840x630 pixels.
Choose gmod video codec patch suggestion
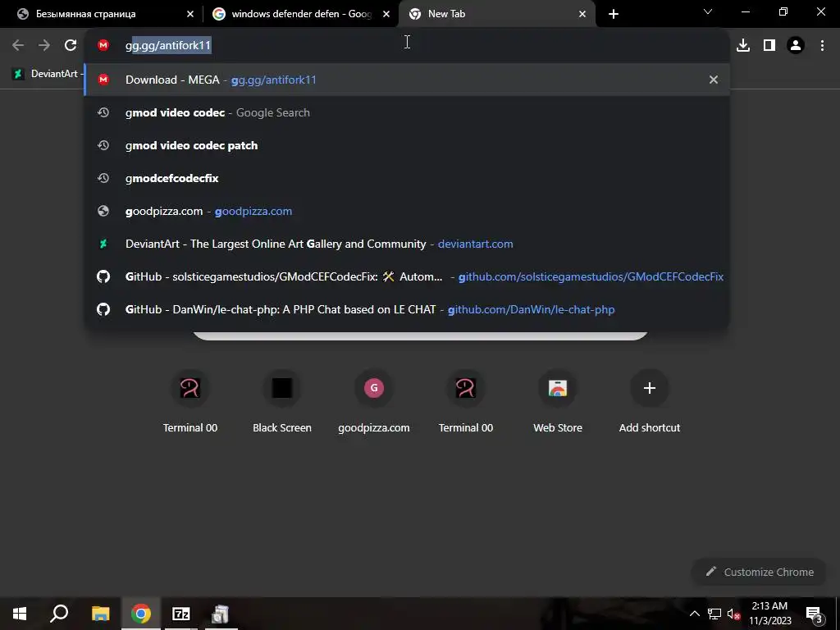pos(407,146)
